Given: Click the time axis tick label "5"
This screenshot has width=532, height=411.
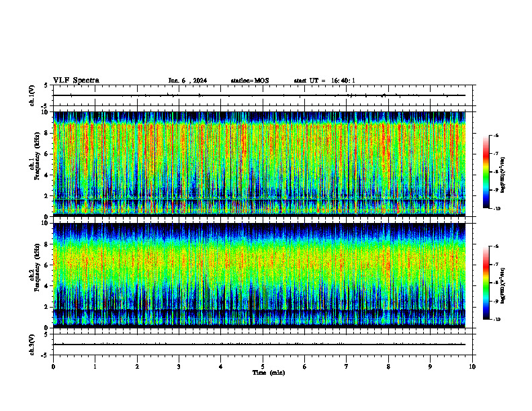Looking at the screenshot, I should [263, 367].
